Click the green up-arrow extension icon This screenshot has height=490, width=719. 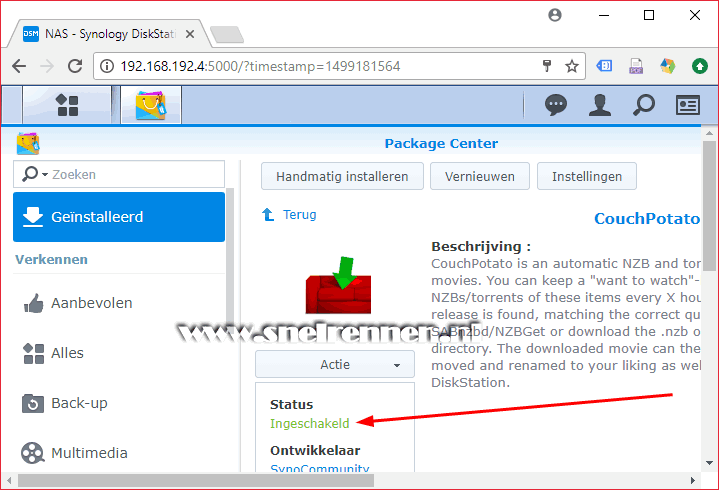tap(700, 66)
